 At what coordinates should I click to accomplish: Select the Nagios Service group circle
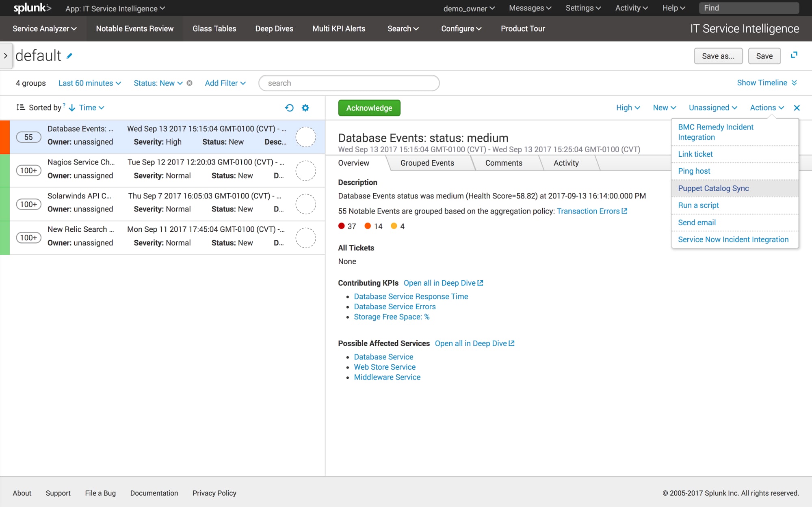[305, 170]
